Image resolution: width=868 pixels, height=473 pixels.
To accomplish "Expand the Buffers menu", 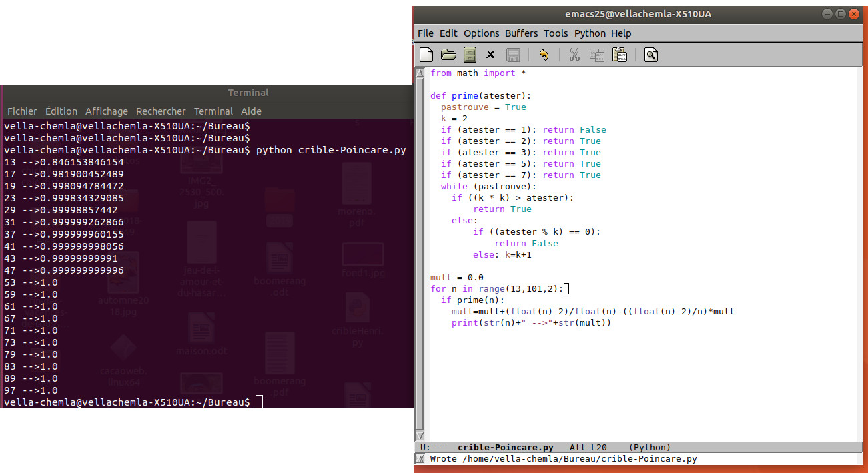I will (521, 33).
